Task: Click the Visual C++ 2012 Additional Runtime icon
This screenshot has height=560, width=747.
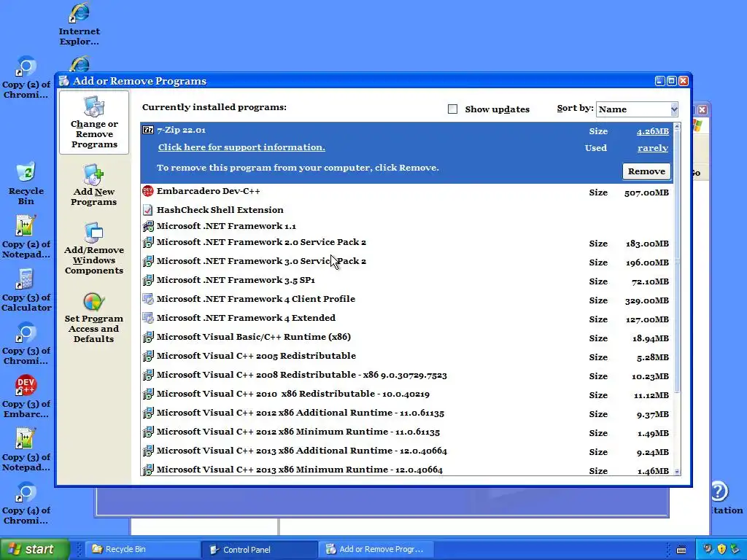Action: [x=148, y=413]
